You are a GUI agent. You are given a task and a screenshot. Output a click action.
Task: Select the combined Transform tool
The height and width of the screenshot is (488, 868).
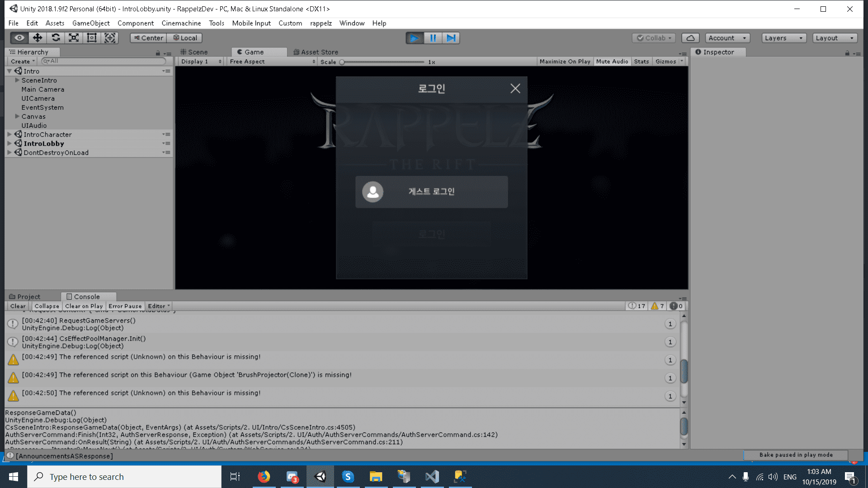110,38
